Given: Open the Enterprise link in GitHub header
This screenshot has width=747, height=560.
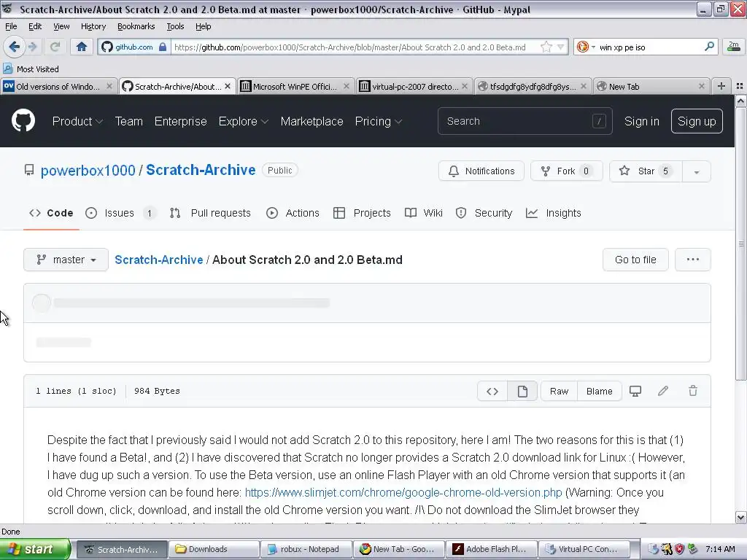Looking at the screenshot, I should 181,121.
